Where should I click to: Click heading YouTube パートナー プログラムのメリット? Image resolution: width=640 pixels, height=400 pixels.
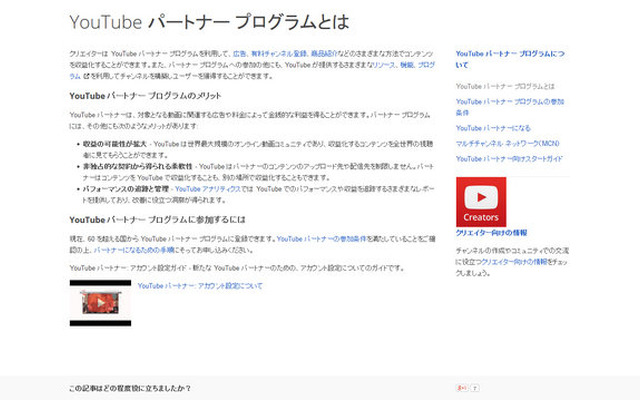coord(145,96)
